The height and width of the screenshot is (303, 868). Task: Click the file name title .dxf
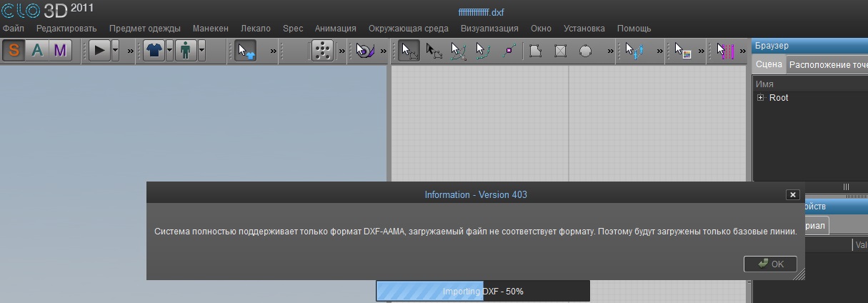(481, 13)
